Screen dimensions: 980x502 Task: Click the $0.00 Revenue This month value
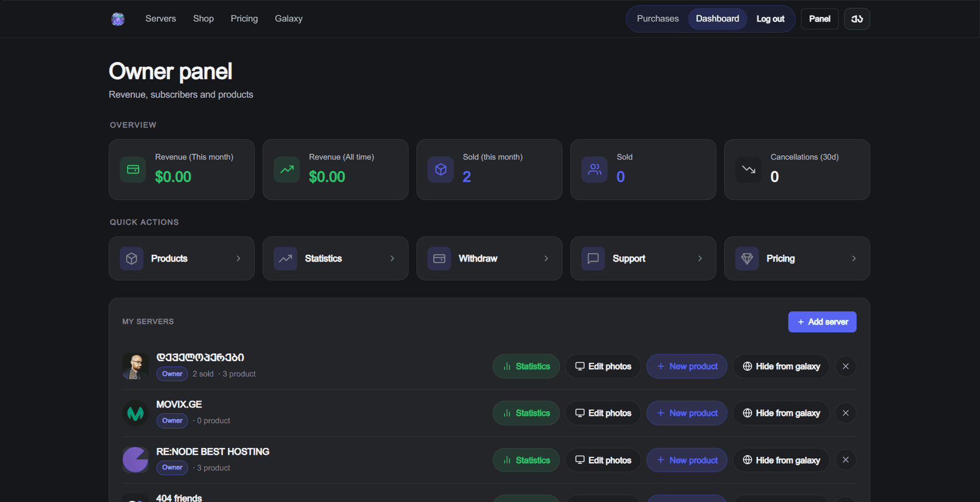coord(173,177)
